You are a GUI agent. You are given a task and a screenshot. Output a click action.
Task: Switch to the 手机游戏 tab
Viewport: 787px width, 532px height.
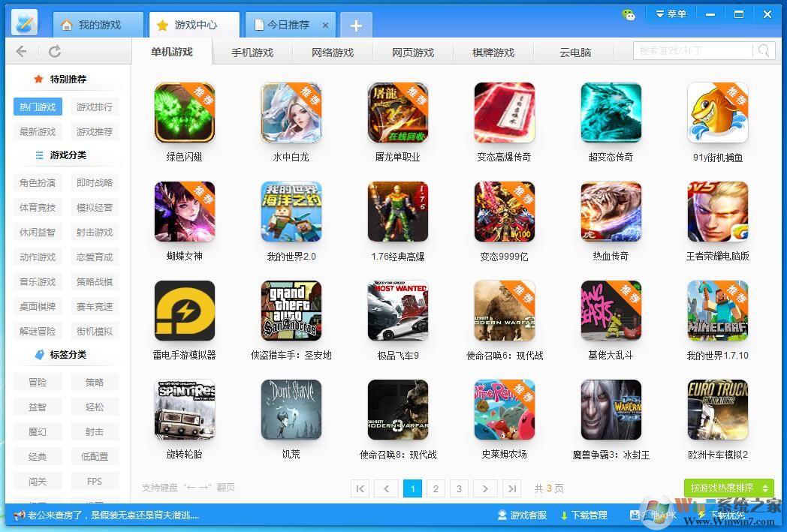[252, 53]
